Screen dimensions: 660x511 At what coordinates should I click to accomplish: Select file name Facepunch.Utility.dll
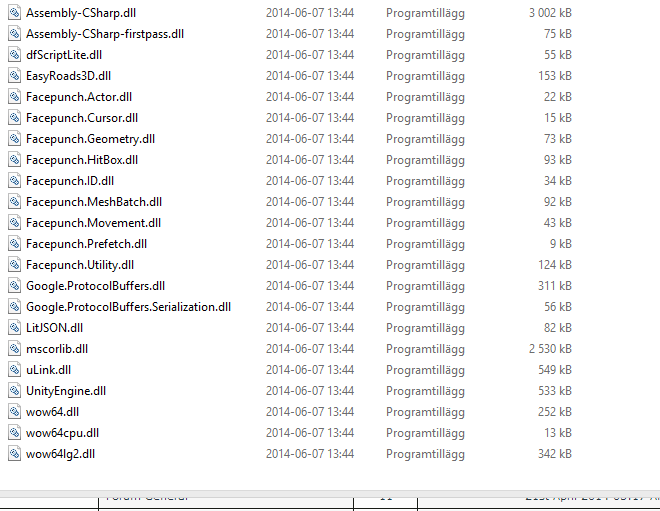tap(80, 265)
